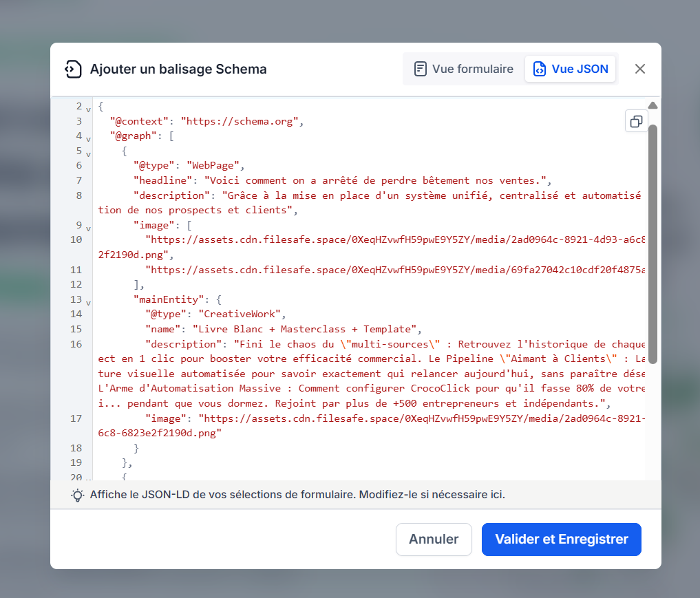
Task: Click the schema code icon beside the title
Action: 73,70
